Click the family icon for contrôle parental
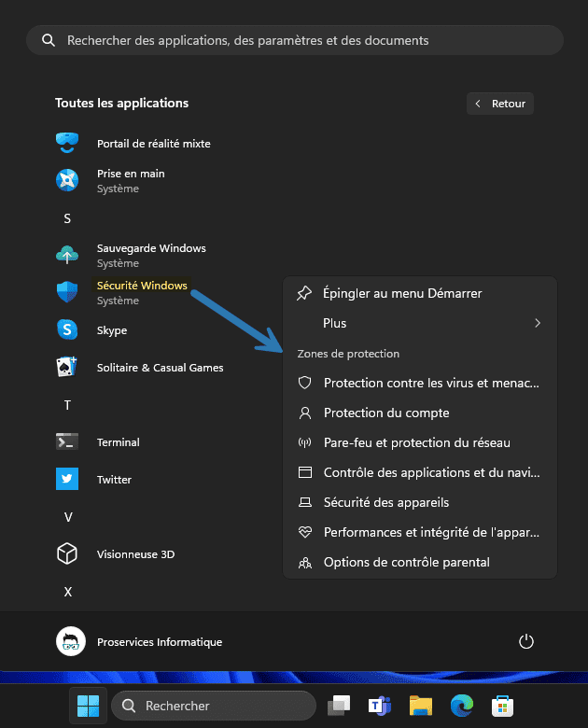The height and width of the screenshot is (728, 588). (304, 562)
